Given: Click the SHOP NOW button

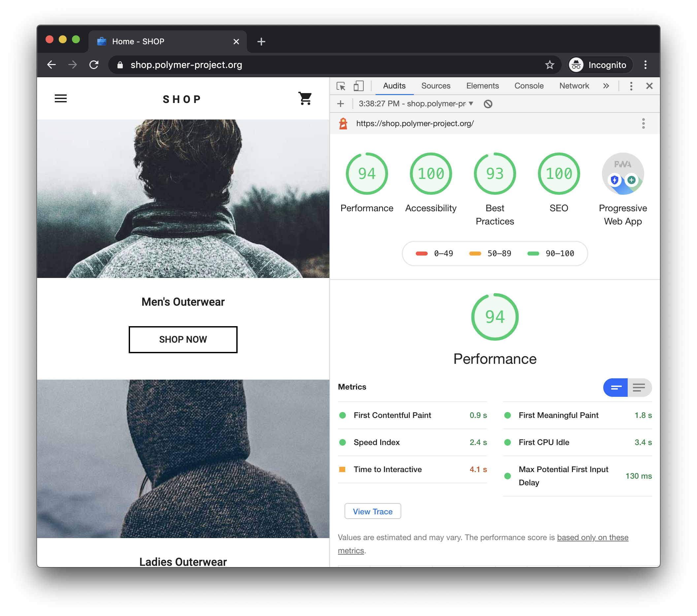Looking at the screenshot, I should tap(183, 339).
